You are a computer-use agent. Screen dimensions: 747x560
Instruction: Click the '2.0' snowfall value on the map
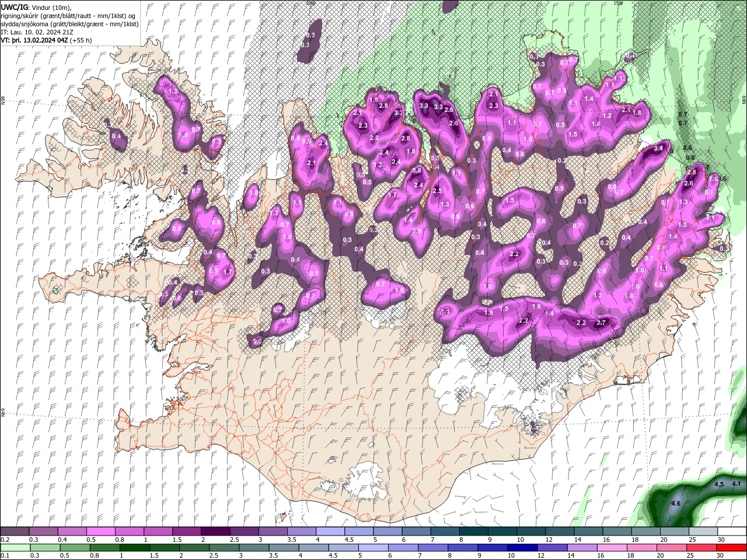(x=374, y=138)
